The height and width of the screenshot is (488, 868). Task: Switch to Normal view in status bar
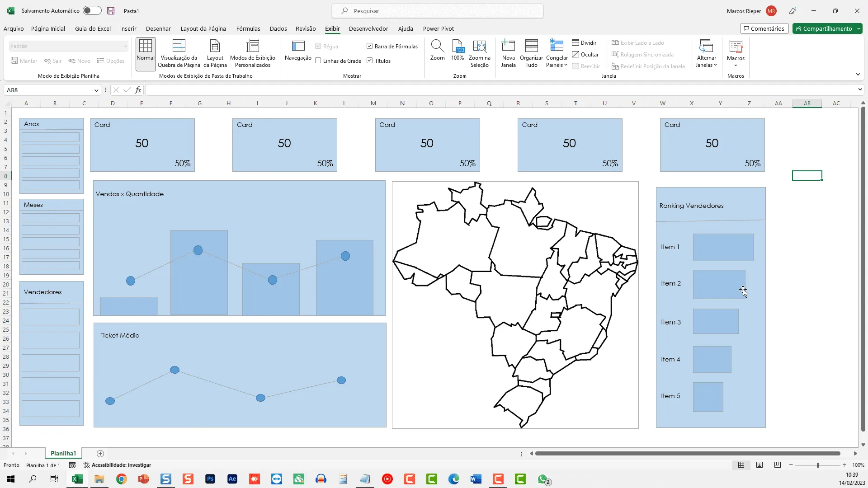(741, 465)
